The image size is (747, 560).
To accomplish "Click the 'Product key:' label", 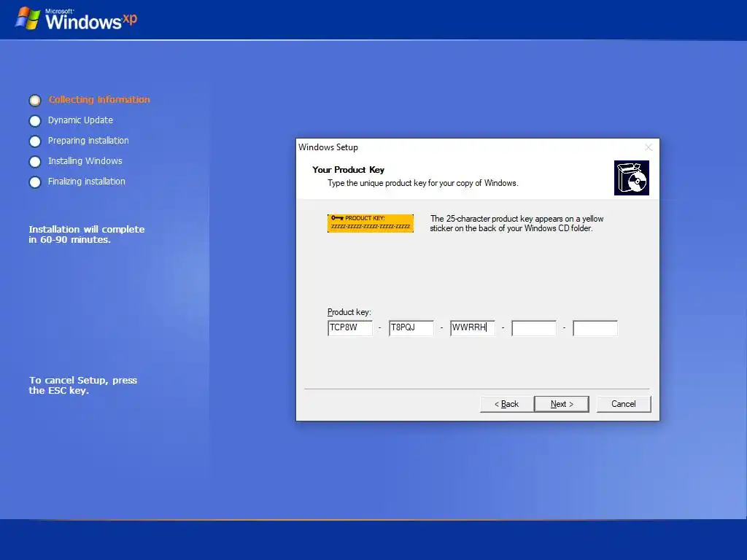I will point(349,312).
